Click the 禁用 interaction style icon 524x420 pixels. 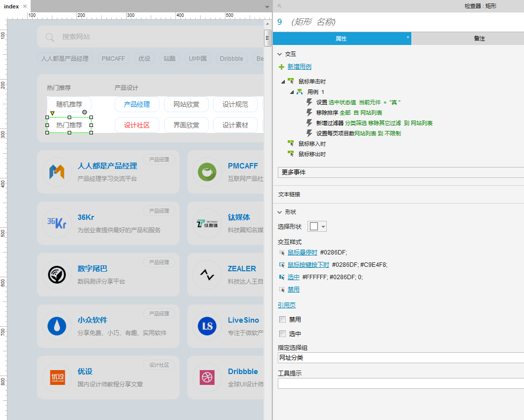tap(282, 290)
